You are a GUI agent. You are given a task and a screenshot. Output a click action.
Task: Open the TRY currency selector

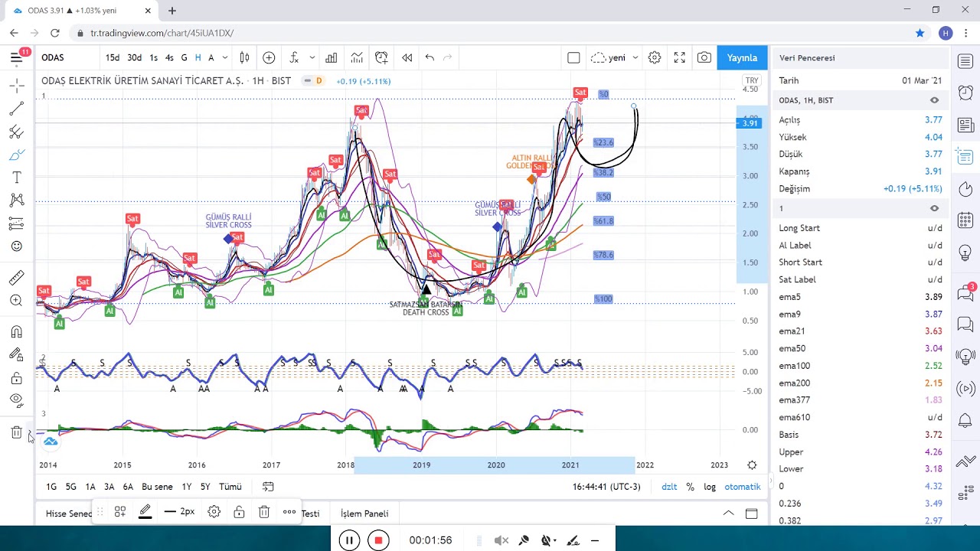tap(751, 80)
